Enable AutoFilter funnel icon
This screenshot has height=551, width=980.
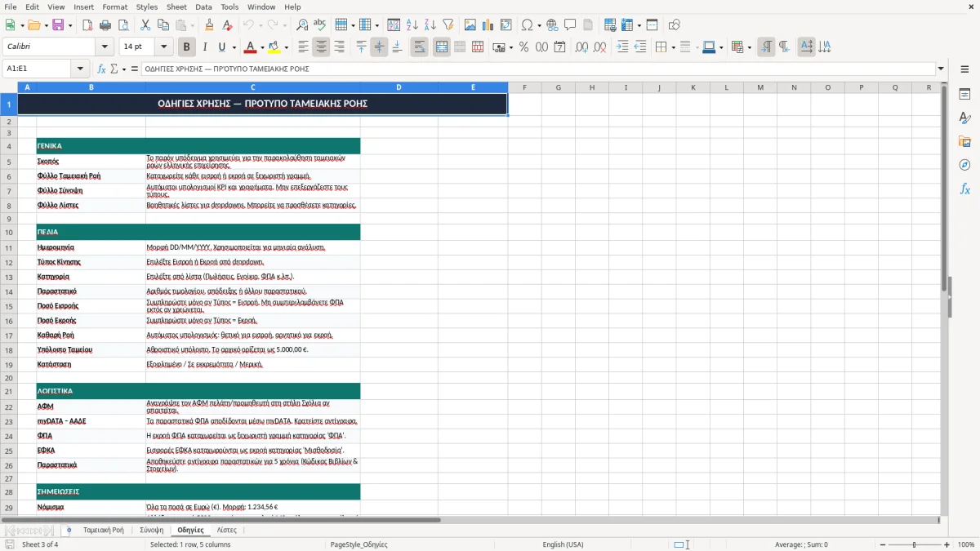pos(448,25)
